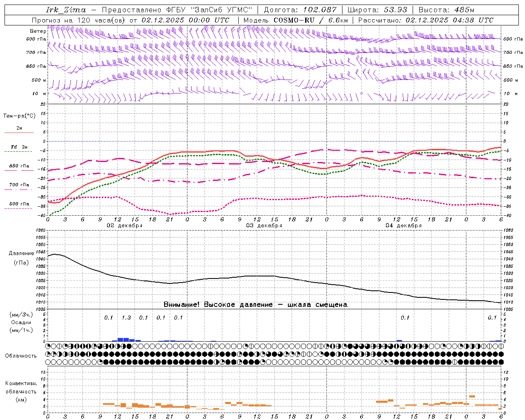Viewport: 525px width, 420px height.
Task: Click the Тем-ра(°C) axis title
Action: coord(19,116)
